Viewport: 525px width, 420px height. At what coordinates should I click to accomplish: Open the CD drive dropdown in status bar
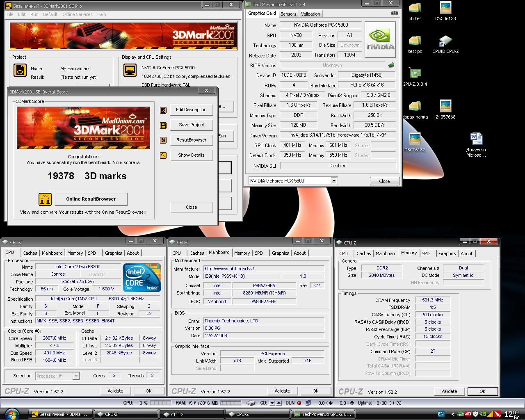(272, 403)
